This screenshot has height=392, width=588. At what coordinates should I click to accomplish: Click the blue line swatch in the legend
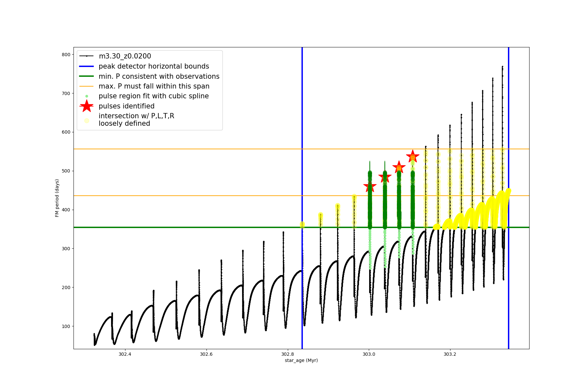[87, 66]
